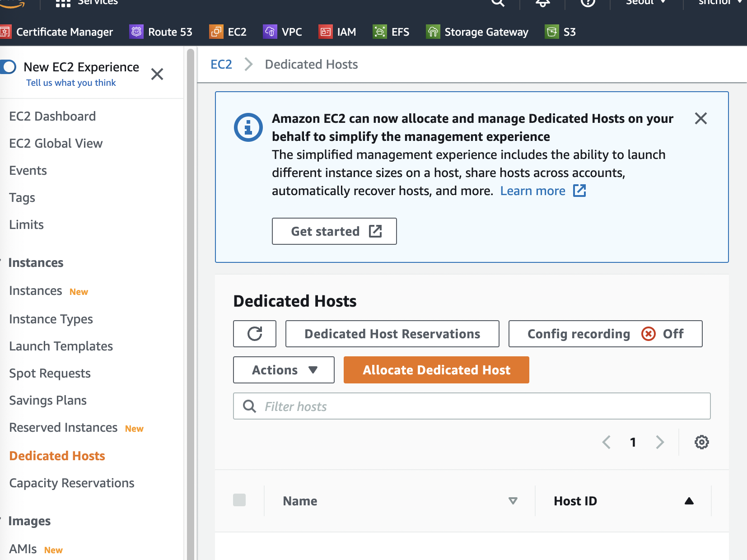Open Capacity Reservations in the sidebar
The image size is (747, 560).
(72, 483)
